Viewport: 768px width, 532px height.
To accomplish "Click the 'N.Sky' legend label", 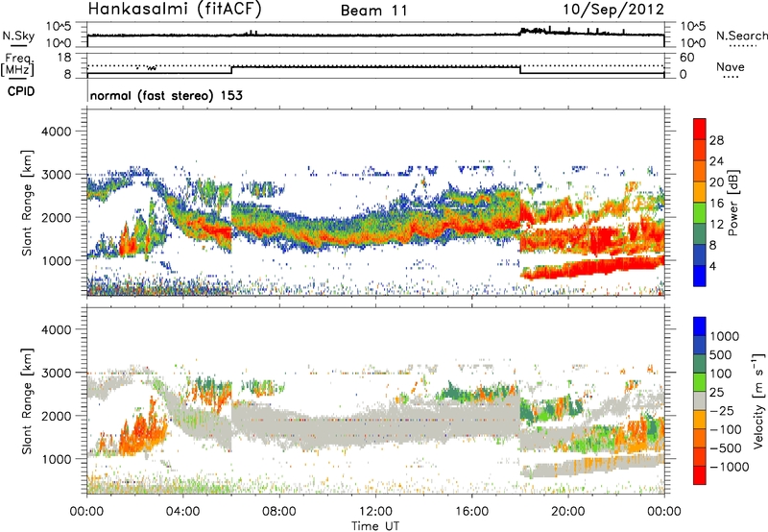I will coord(18,36).
